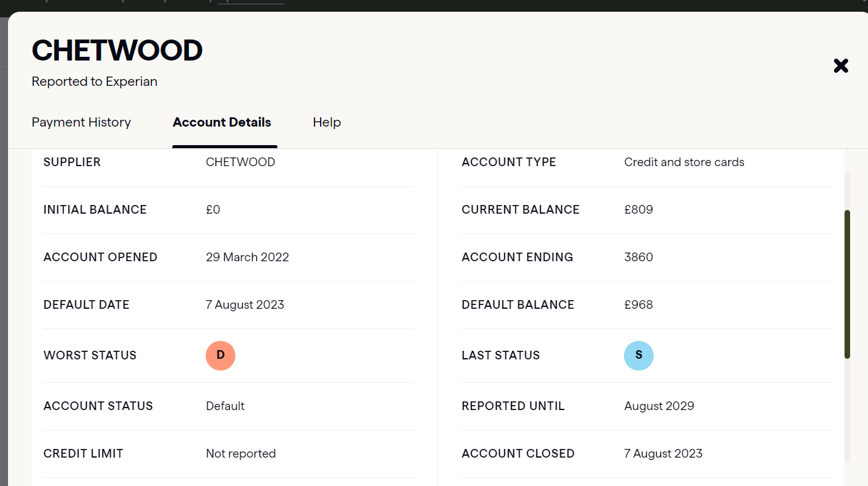The image size is (868, 486).
Task: Click the account status value Default
Action: point(225,406)
